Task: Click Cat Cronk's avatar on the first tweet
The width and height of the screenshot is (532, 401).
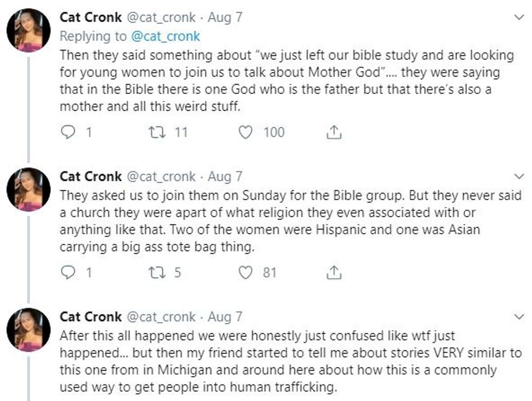Action: [28, 30]
